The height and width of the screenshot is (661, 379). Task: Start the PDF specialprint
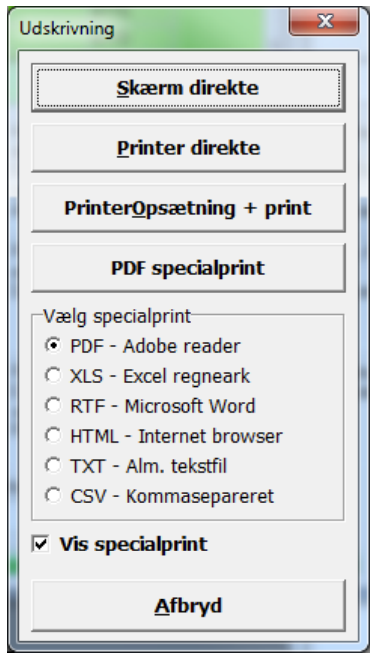[188, 268]
